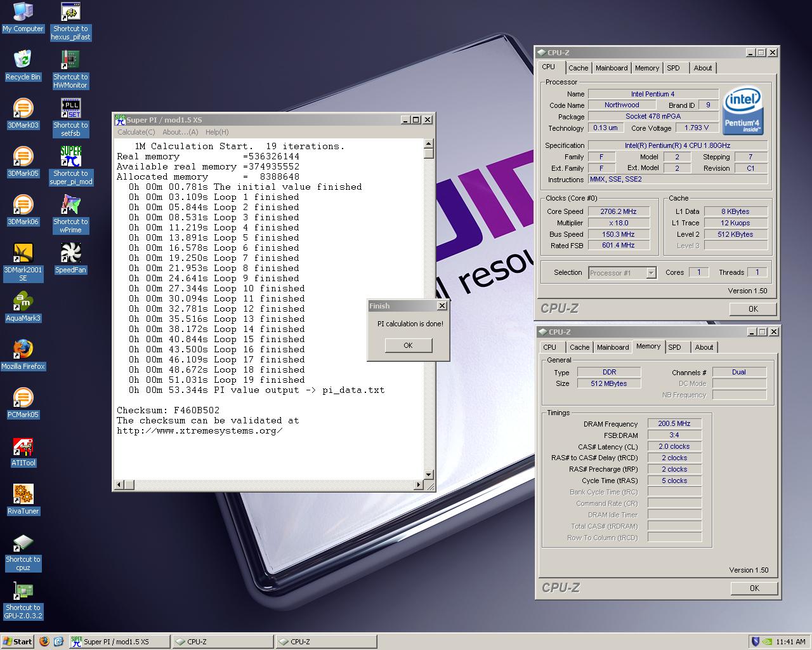Click OK in upper CPU-Z window
This screenshot has width=812, height=650.
click(x=753, y=309)
